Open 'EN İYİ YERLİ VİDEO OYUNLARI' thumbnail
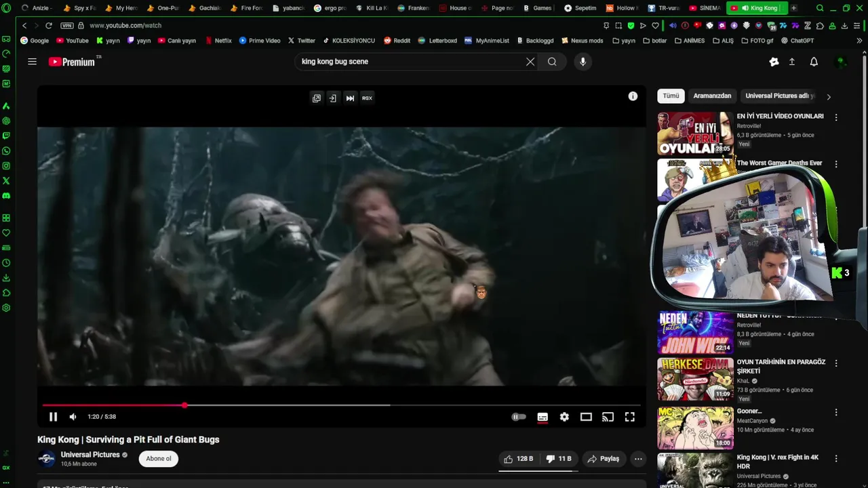 click(695, 134)
